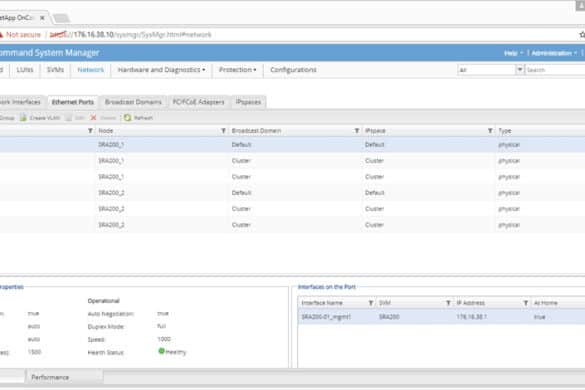Image resolution: width=585 pixels, height=390 pixels.
Task: Switch to Broadcast Domains tab
Action: [x=133, y=102]
